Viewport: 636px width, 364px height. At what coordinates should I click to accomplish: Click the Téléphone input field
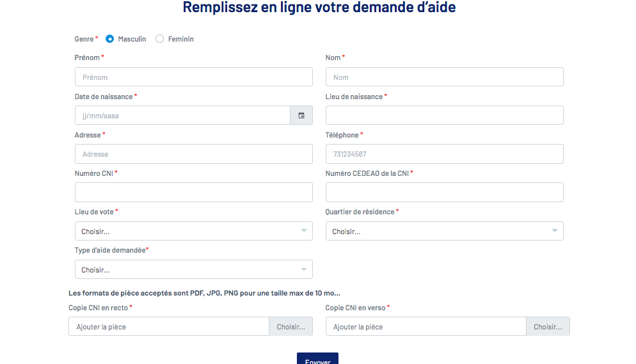click(444, 154)
